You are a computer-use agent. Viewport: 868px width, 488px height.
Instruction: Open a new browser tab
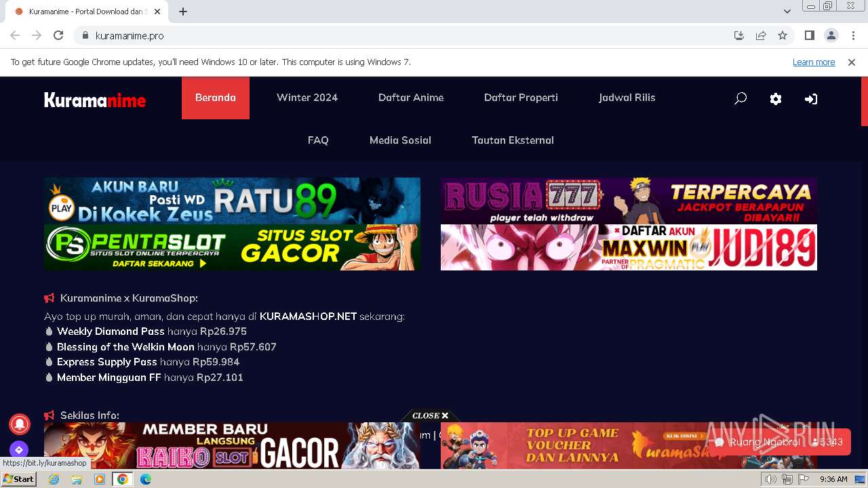(183, 12)
